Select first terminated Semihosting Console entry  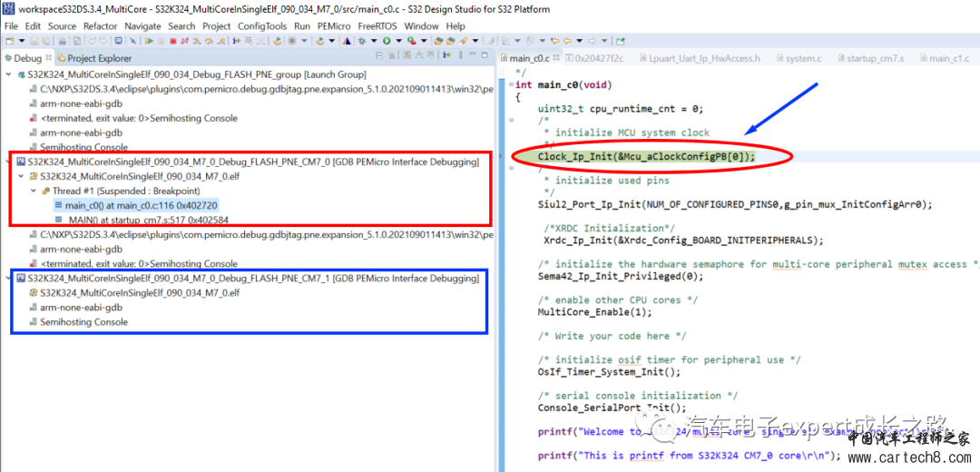pos(133,118)
